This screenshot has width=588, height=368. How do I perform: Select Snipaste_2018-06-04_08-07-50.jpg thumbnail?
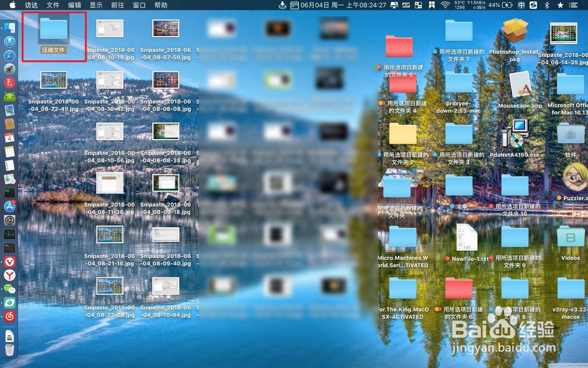coord(166,28)
